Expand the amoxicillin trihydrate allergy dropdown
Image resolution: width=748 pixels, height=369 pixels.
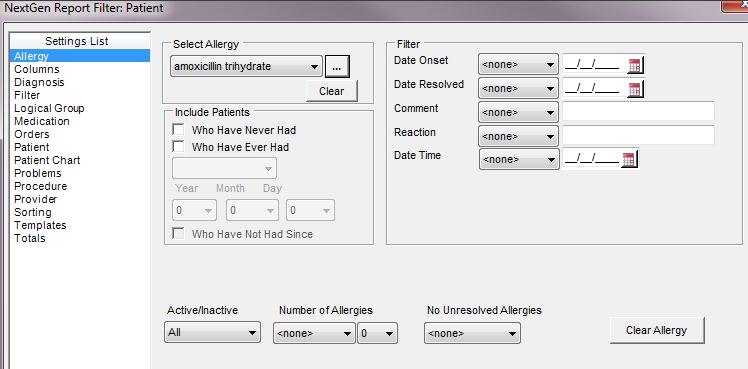point(246,67)
